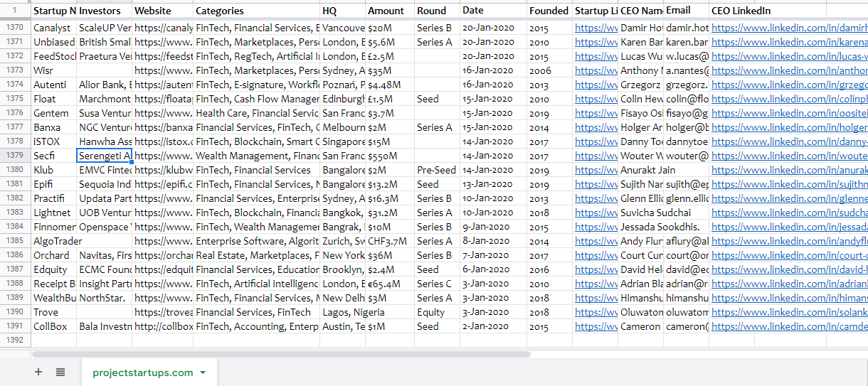This screenshot has width=868, height=386.
Task: Open the all sheets list icon
Action: pos(60,372)
